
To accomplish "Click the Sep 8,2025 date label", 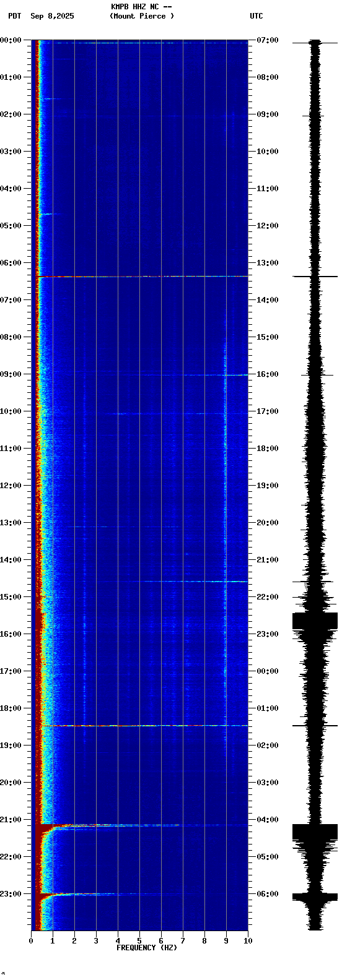I will tap(52, 16).
